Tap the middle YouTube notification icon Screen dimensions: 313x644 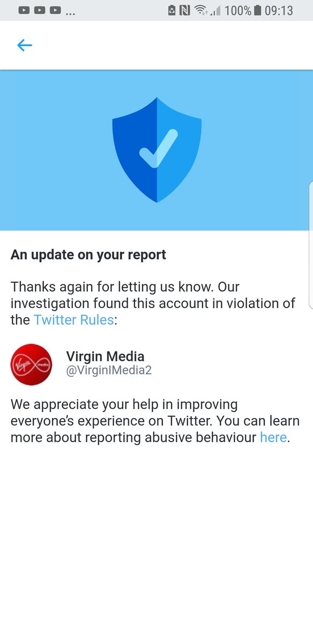(40, 10)
